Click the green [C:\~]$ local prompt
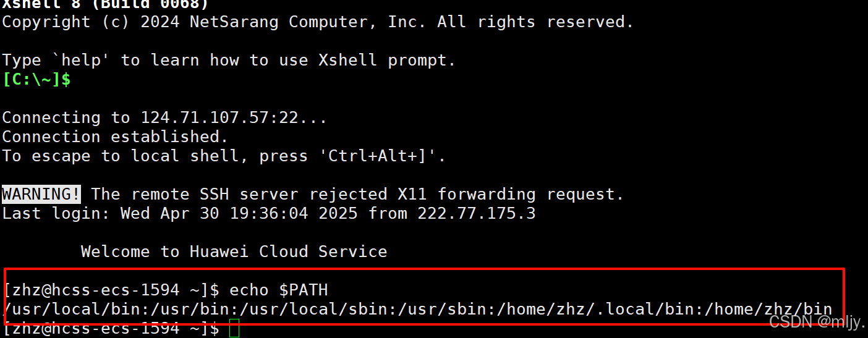Screen dimensions: 868x338 [36, 80]
